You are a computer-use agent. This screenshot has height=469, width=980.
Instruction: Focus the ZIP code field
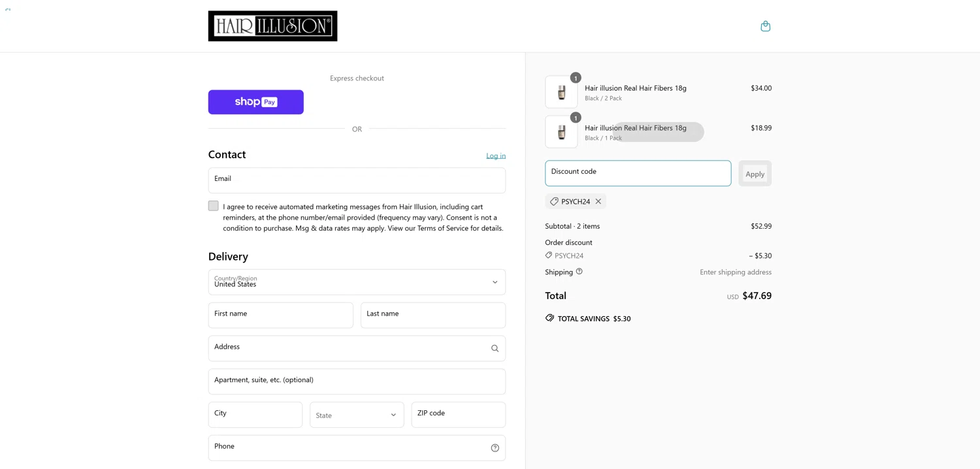459,415
